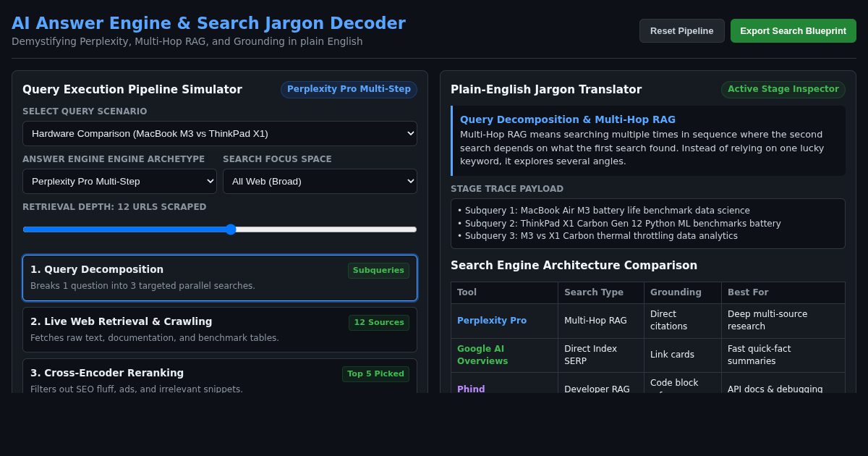
Task: Click Deep multi-source research cell
Action: point(783,321)
